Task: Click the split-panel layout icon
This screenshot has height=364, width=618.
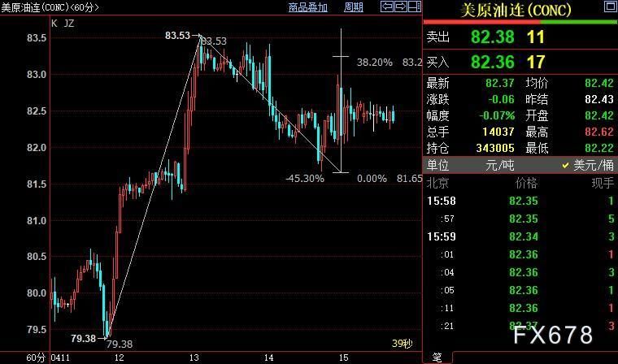Action: click(x=414, y=6)
